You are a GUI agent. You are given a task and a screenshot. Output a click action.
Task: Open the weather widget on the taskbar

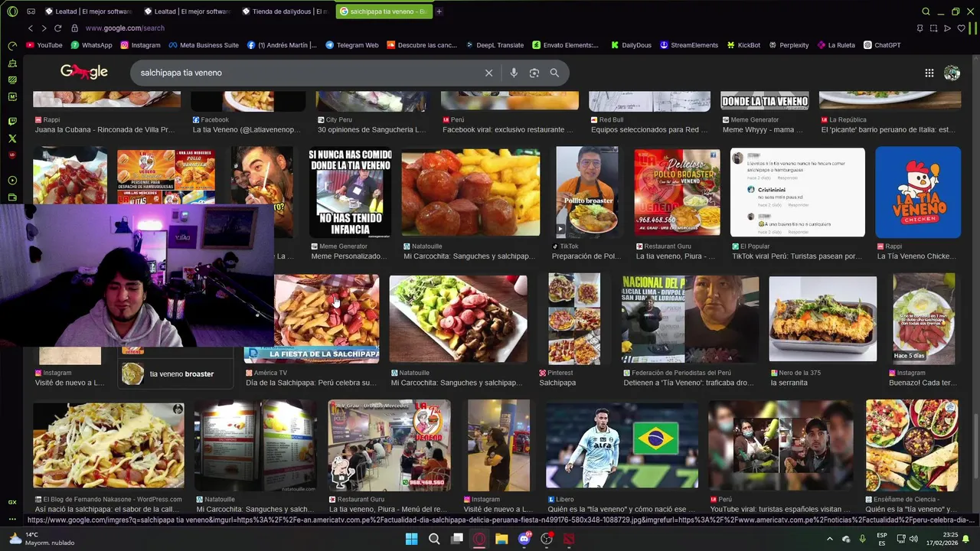point(41,539)
